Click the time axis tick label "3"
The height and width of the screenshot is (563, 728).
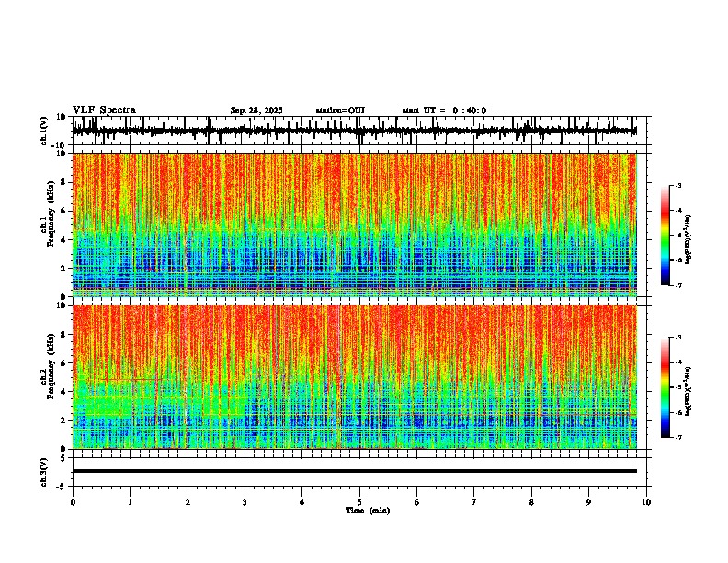[245, 502]
